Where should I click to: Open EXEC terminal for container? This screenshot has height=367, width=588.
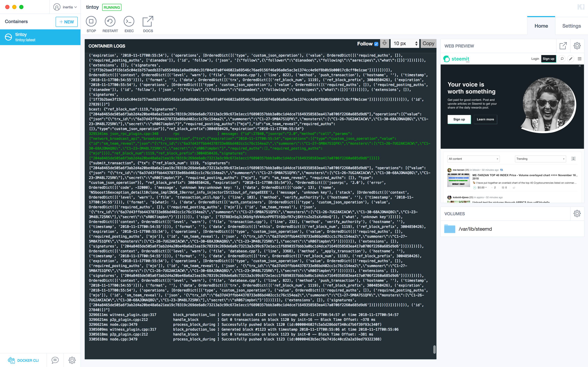pyautogui.click(x=129, y=22)
